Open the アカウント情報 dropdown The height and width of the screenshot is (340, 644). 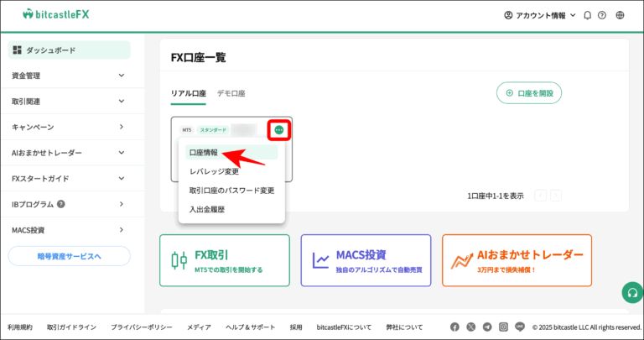(x=540, y=16)
